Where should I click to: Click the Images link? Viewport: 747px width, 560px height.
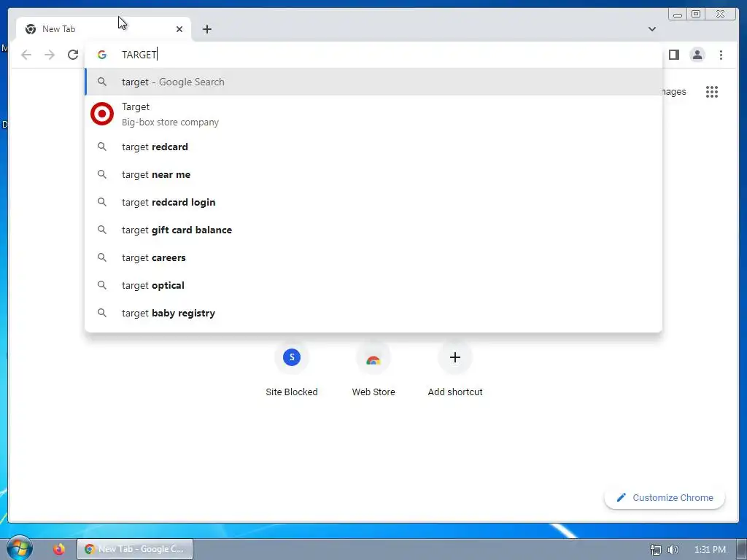pyautogui.click(x=673, y=91)
